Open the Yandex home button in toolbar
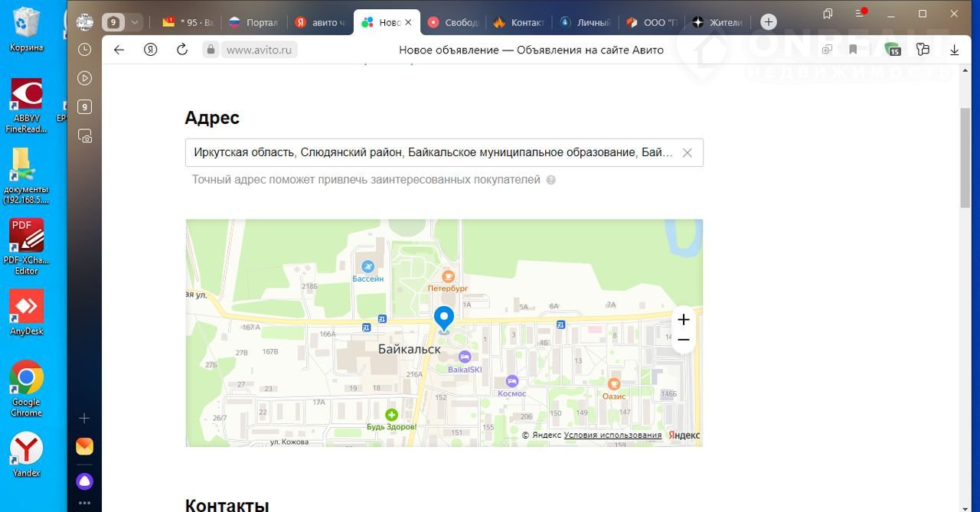 [x=150, y=50]
